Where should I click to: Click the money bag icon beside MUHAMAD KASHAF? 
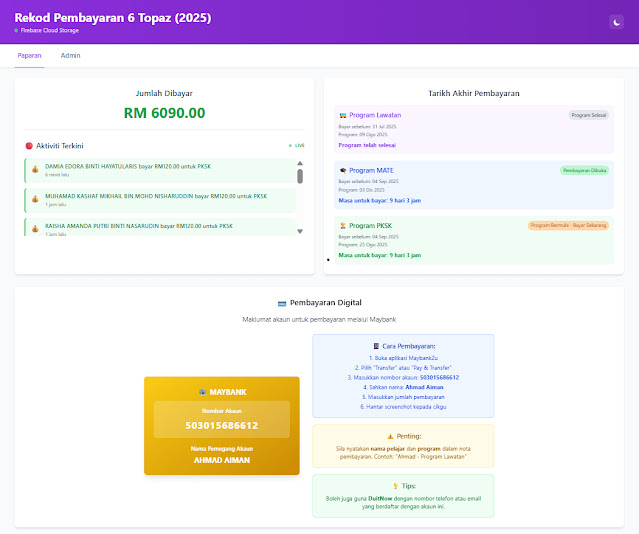click(x=35, y=199)
